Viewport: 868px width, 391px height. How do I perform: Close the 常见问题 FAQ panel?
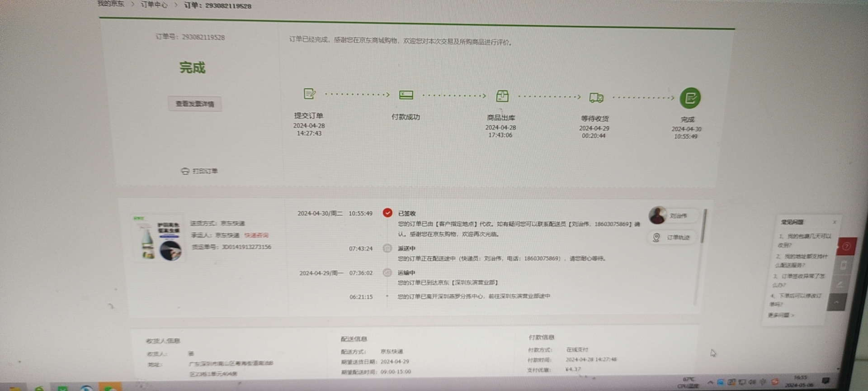(x=834, y=222)
